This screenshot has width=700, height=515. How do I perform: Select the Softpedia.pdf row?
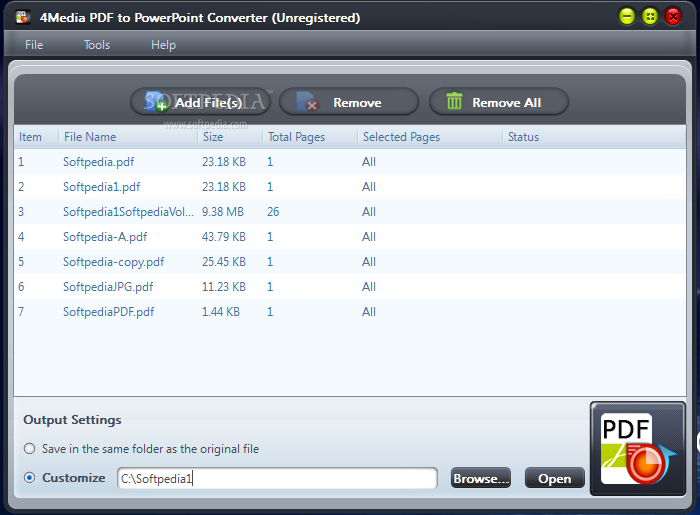pyautogui.click(x=350, y=162)
